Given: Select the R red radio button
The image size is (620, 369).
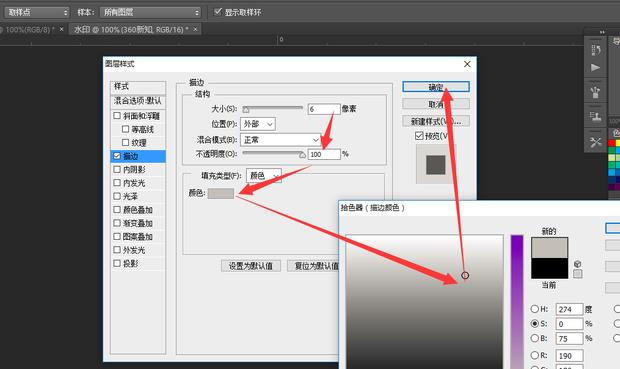Looking at the screenshot, I should tap(535, 355).
